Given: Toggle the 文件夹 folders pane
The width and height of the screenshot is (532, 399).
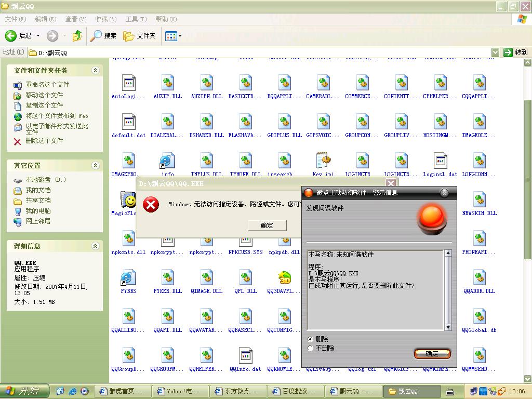Looking at the screenshot, I should point(139,36).
